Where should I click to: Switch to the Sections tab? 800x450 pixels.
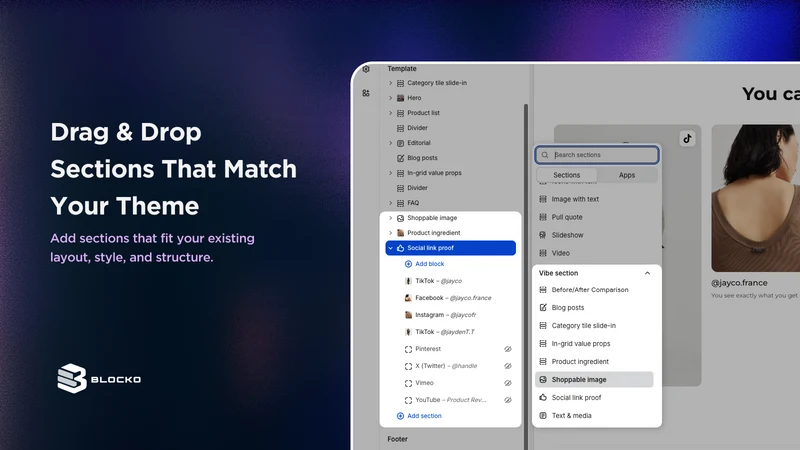[567, 175]
